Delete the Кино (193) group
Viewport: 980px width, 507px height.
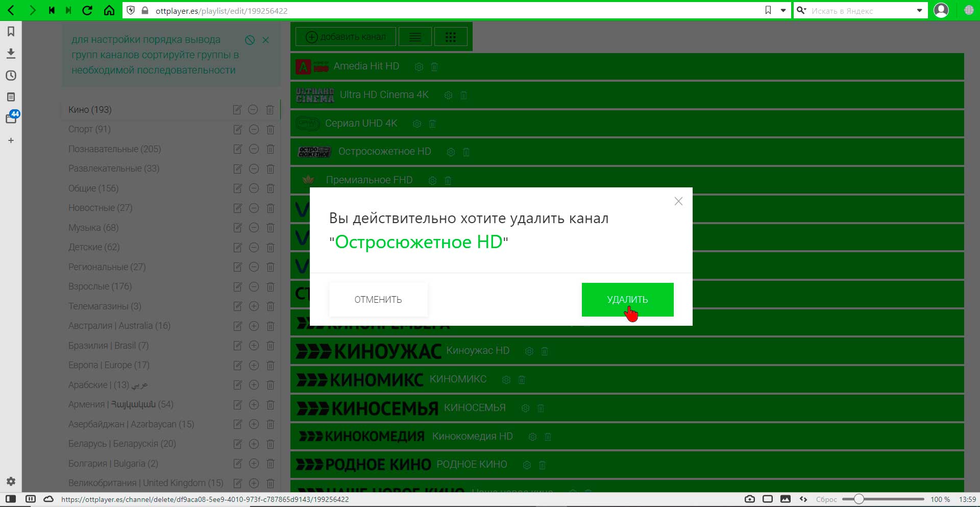click(270, 110)
